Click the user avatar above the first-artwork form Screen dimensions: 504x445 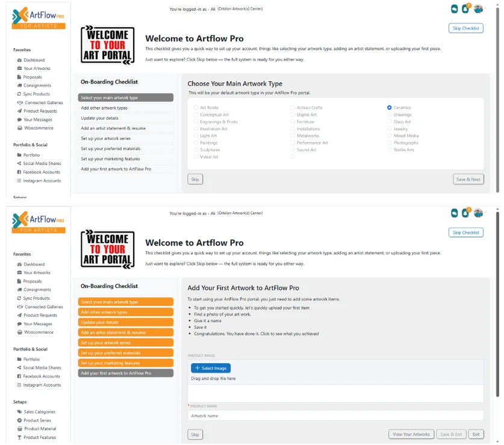click(x=478, y=213)
